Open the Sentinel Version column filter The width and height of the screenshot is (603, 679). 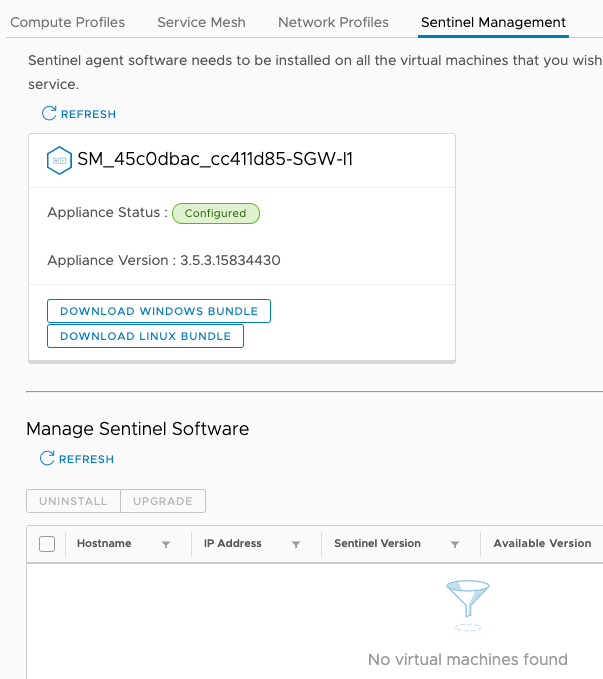pyautogui.click(x=454, y=544)
